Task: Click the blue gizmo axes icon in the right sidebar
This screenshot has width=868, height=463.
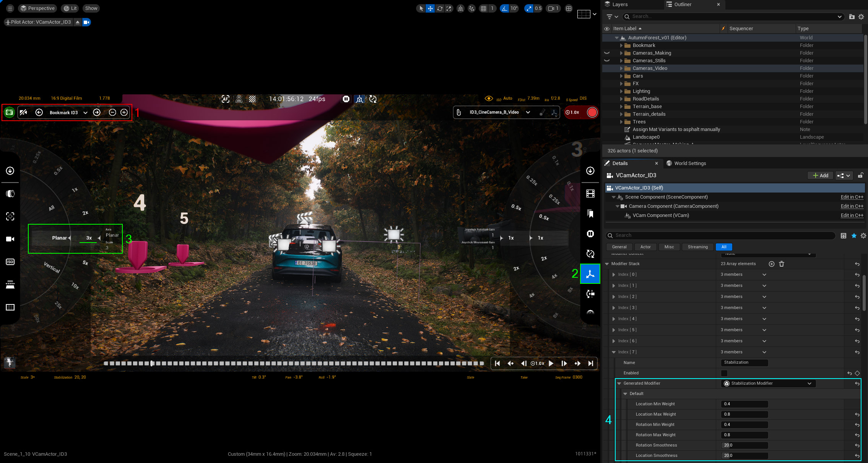Action: click(x=590, y=274)
